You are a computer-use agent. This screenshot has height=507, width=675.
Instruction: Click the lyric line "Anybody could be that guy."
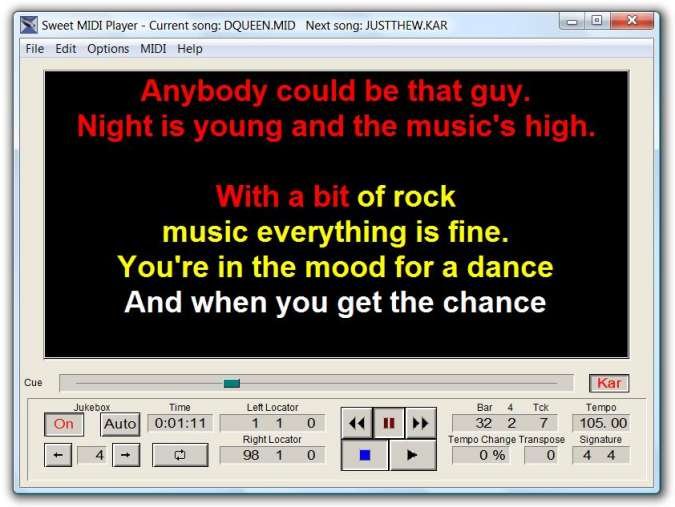tap(336, 92)
